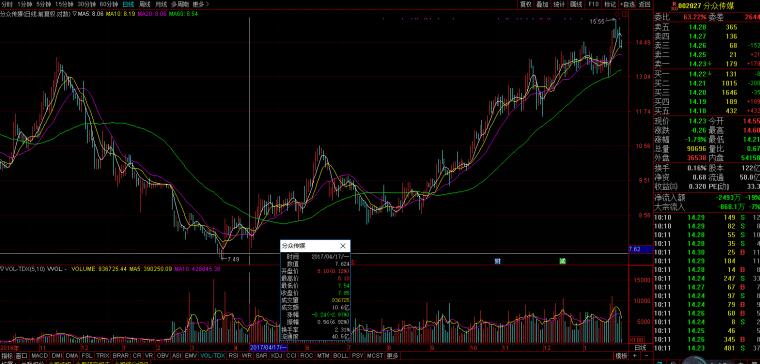Select the 画线 drawing tool
This screenshot has width=760, height=364.
(576, 4)
